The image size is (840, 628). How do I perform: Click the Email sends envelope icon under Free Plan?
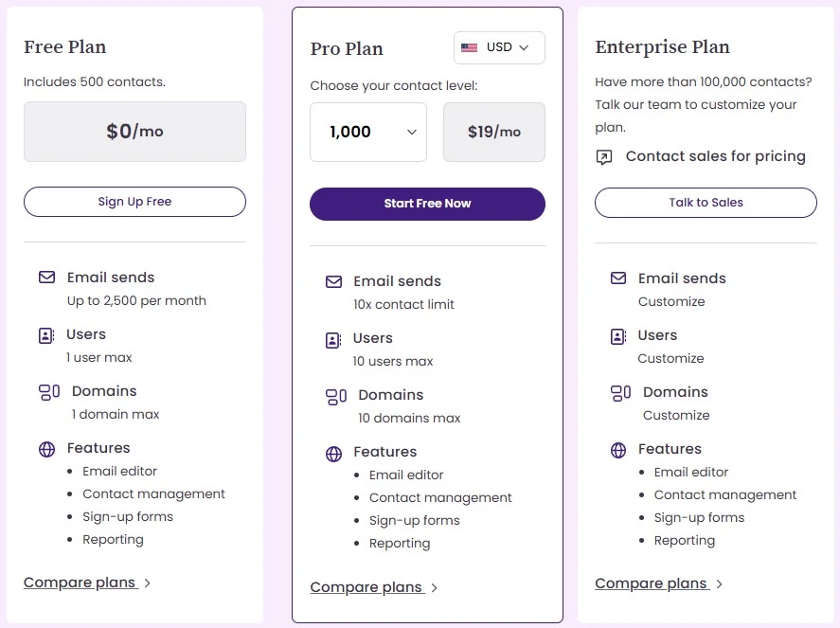[46, 277]
